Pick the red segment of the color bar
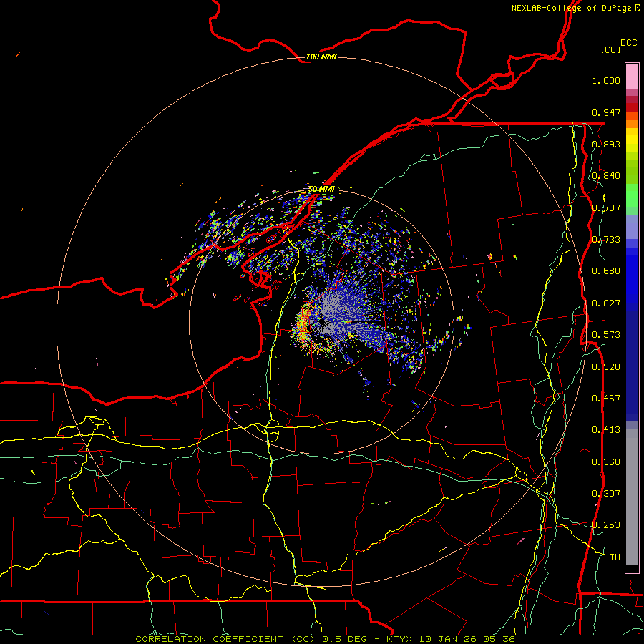Viewport: 644px width, 644px height. 632,107
